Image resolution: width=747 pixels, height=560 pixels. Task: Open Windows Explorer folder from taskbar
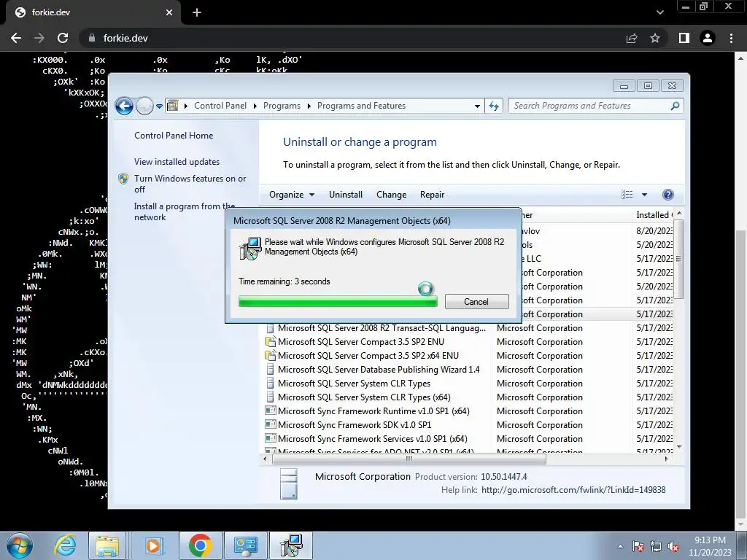107,545
